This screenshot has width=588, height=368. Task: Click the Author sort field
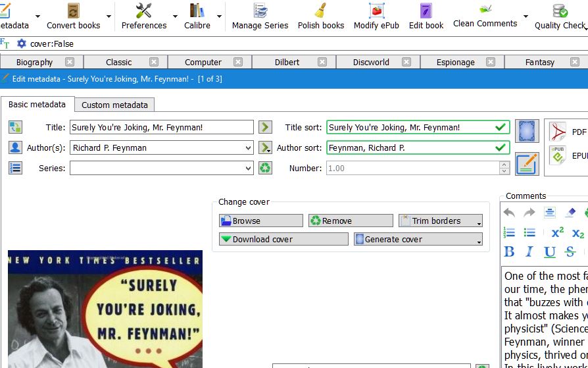coord(418,147)
